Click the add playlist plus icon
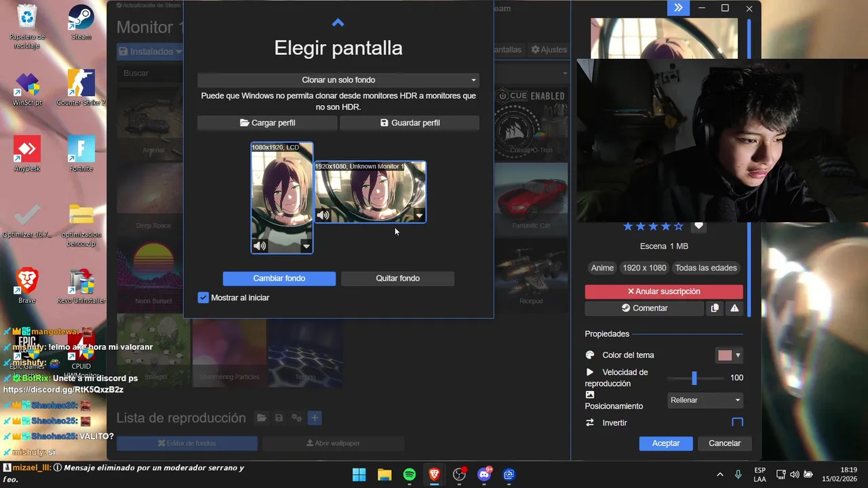Screen dimensions: 868x488 click(x=315, y=418)
